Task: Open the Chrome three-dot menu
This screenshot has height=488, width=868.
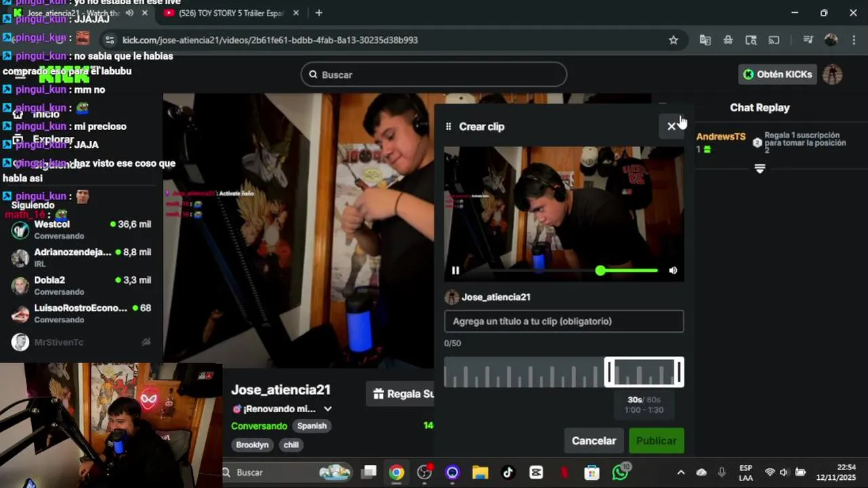Action: point(853,40)
